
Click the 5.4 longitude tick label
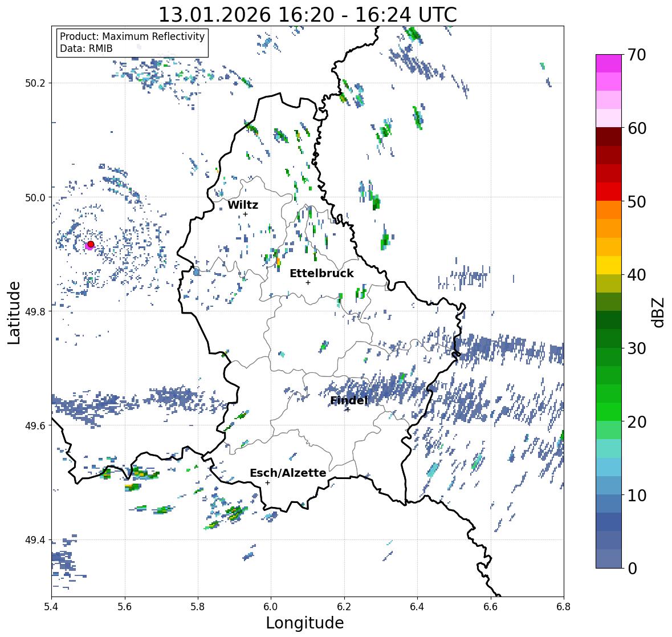pyautogui.click(x=51, y=607)
